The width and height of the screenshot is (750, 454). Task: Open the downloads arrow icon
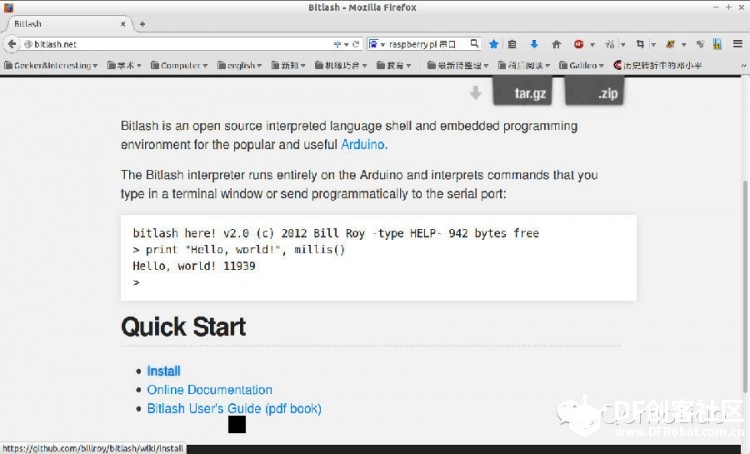coord(534,44)
